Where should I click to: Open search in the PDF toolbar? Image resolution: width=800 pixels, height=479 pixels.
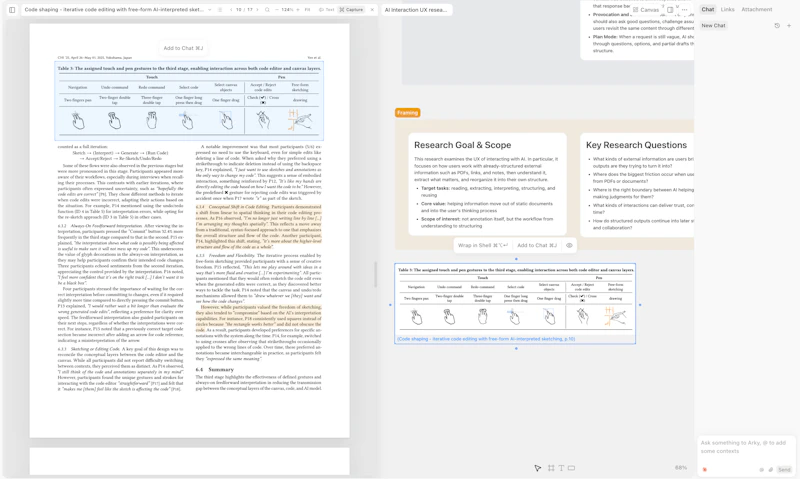[x=267, y=10]
